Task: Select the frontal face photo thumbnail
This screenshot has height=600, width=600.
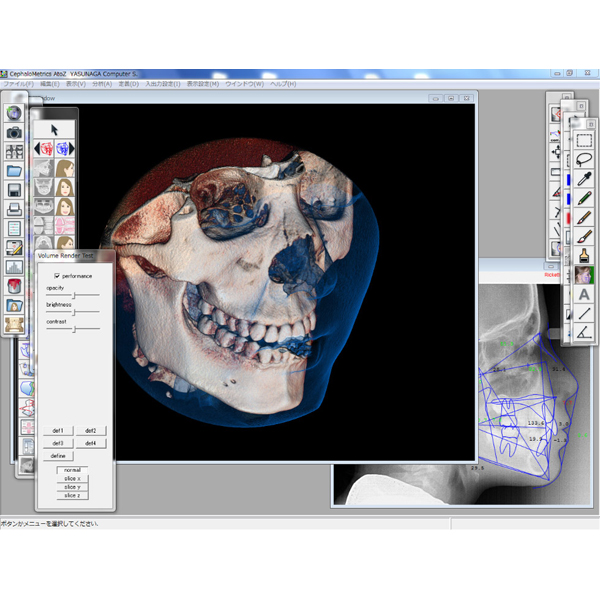Action: [65, 187]
